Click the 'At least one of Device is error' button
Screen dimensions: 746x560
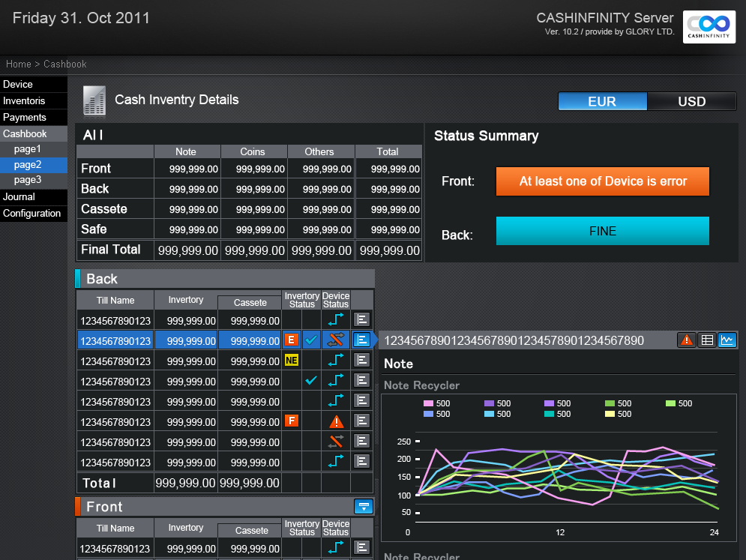603,181
